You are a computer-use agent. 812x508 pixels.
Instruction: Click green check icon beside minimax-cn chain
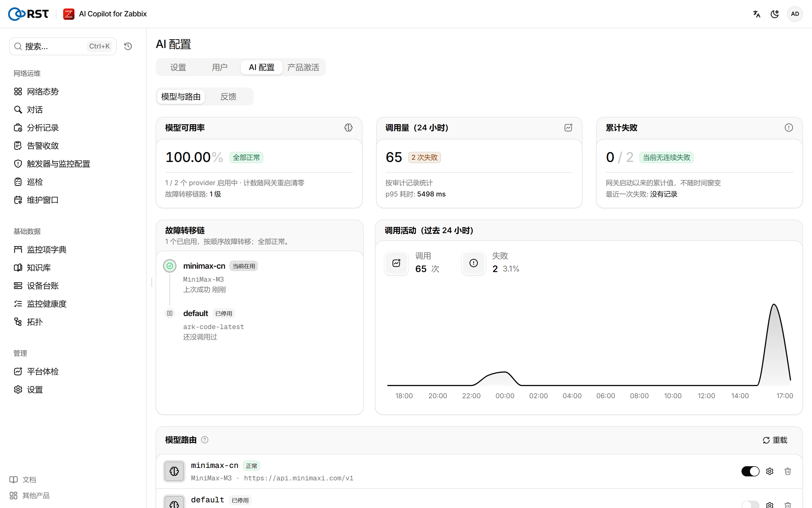[170, 266]
